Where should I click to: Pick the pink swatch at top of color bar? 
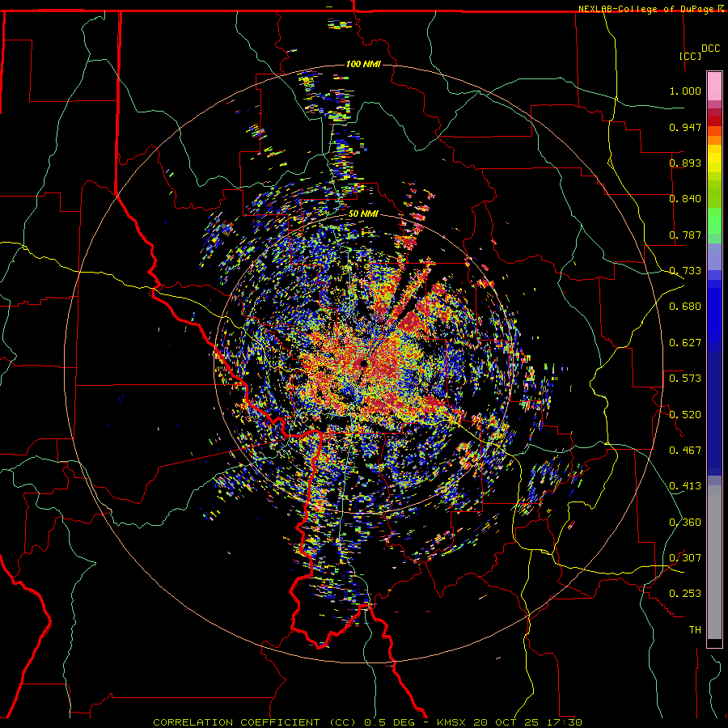[x=714, y=86]
